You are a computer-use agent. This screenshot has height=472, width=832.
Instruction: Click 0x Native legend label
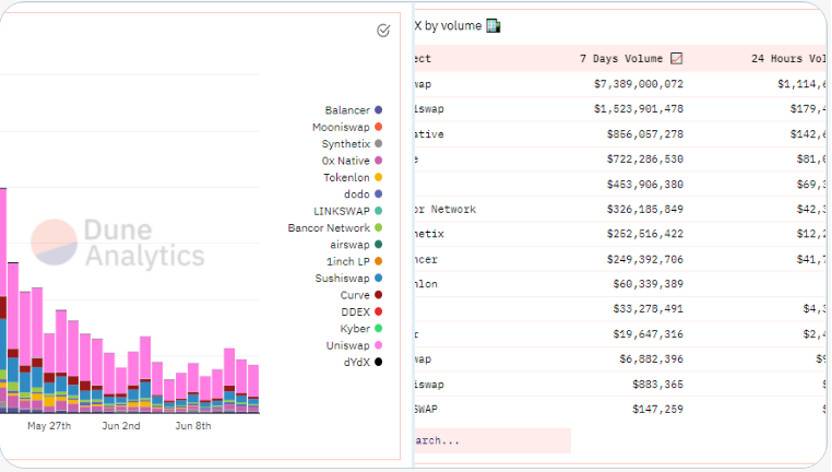pyautogui.click(x=345, y=161)
